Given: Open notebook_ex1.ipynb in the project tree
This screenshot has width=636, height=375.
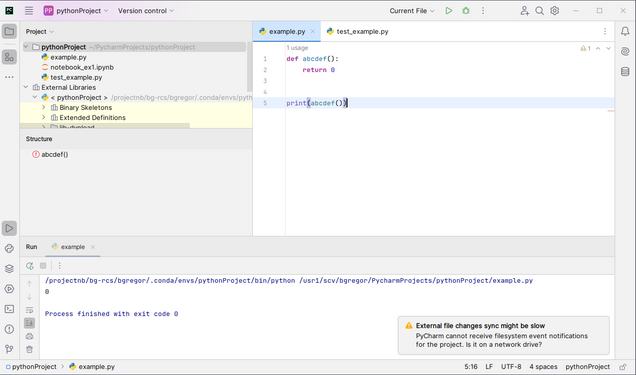Looking at the screenshot, I should coord(82,67).
